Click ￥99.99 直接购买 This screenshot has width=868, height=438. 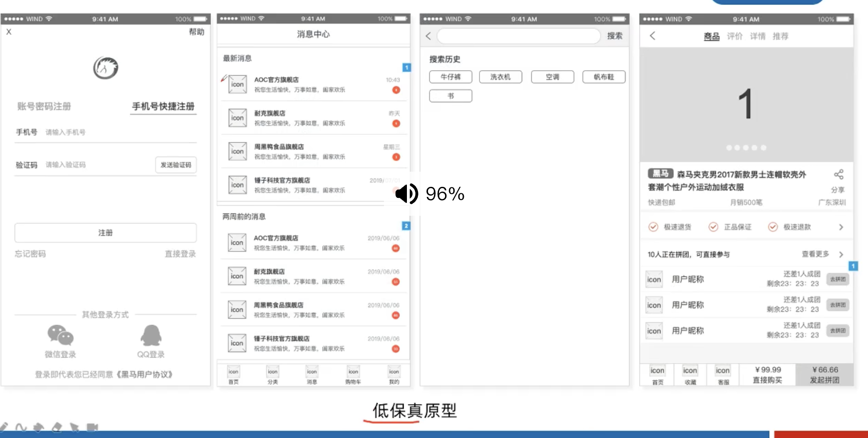pos(767,375)
